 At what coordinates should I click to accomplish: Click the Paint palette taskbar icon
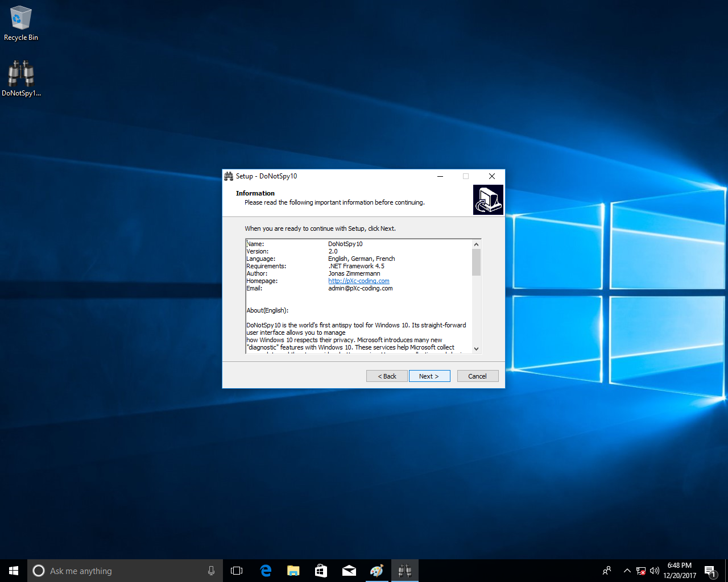click(x=377, y=571)
